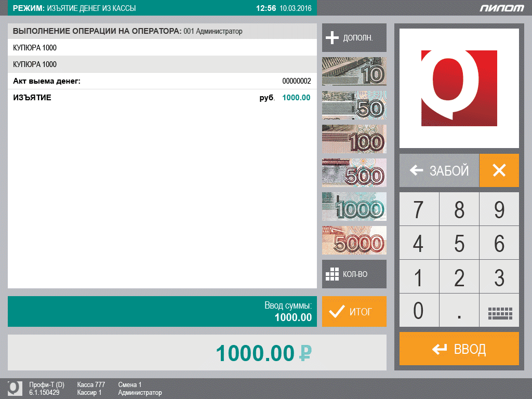Tap digit 4 on the keypad

[419, 243]
